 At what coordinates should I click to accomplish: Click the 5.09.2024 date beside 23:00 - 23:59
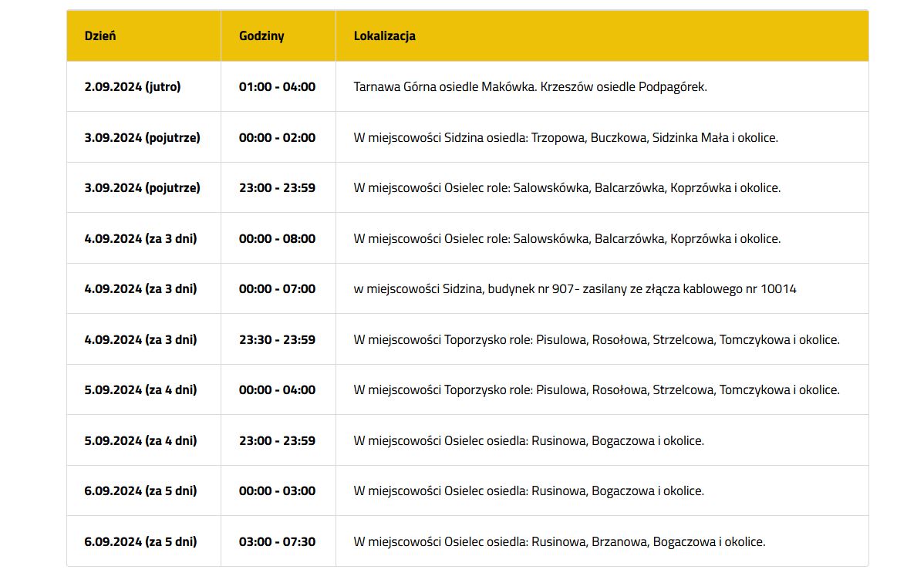pos(140,440)
